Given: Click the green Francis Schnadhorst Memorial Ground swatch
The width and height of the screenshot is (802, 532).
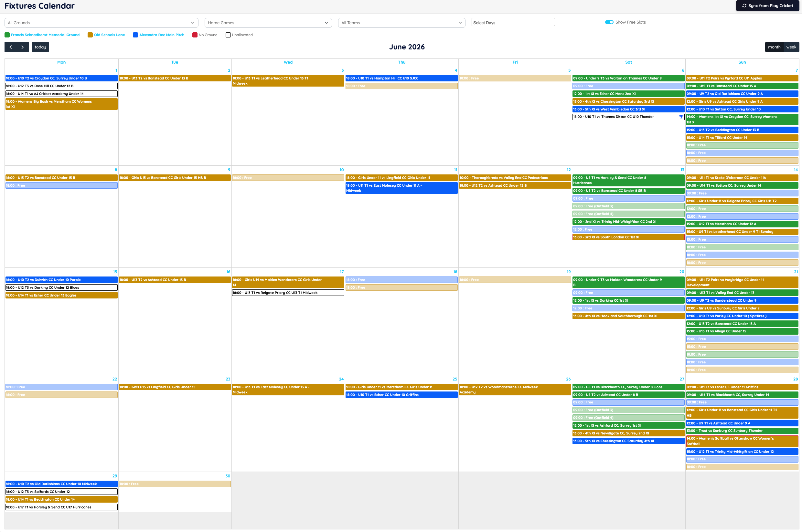Looking at the screenshot, I should point(6,35).
